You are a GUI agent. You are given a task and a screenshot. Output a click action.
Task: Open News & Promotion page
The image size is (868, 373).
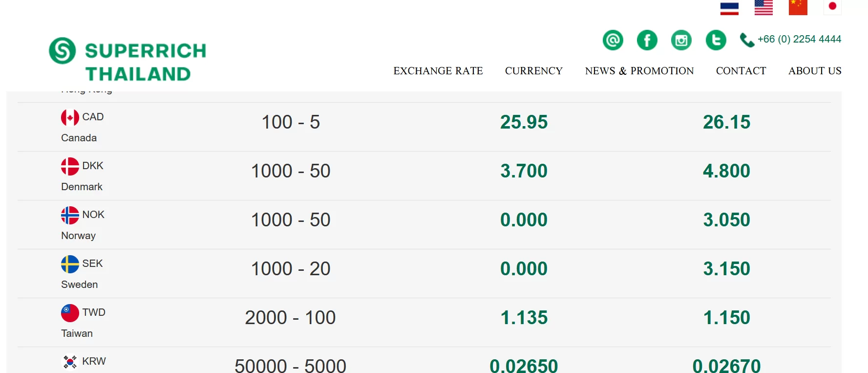[x=639, y=71]
